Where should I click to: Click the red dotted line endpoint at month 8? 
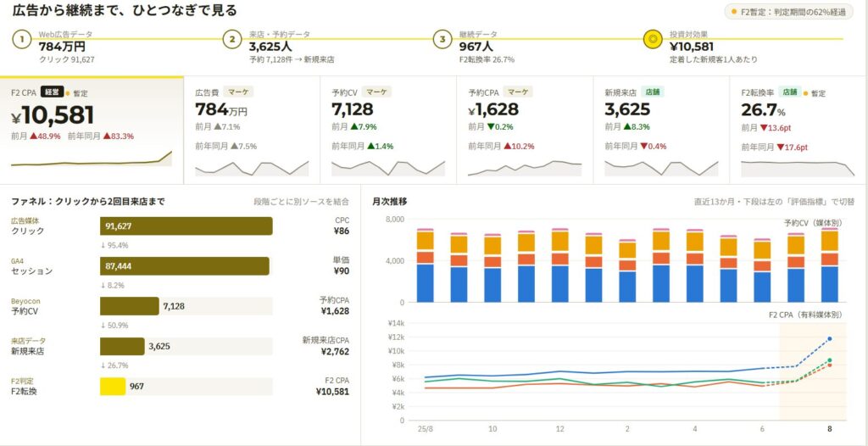coord(829,365)
